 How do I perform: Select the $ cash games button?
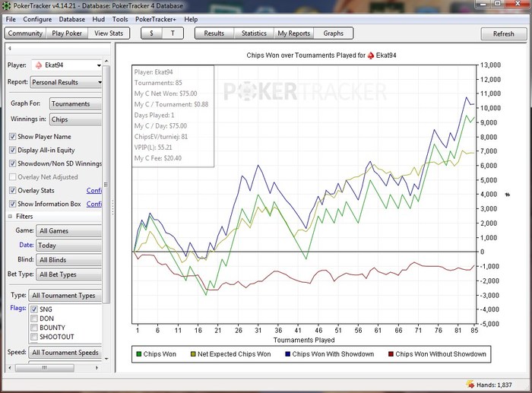(151, 33)
